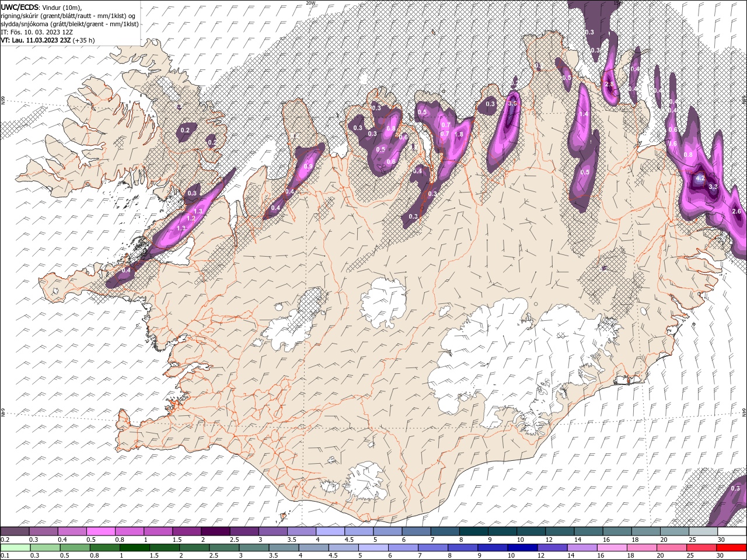Click the 1.2 snowfall value label
The image size is (747, 560).
point(191,218)
